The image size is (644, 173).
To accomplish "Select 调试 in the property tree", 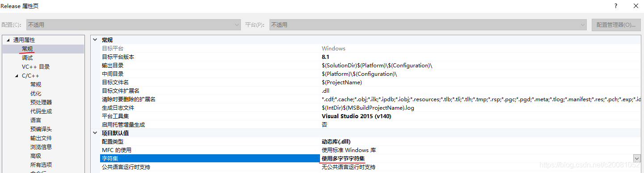I will coord(27,58).
